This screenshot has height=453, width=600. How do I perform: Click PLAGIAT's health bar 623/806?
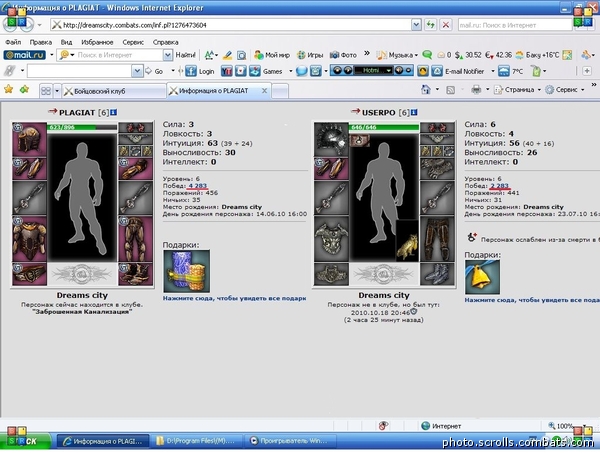click(x=82, y=127)
